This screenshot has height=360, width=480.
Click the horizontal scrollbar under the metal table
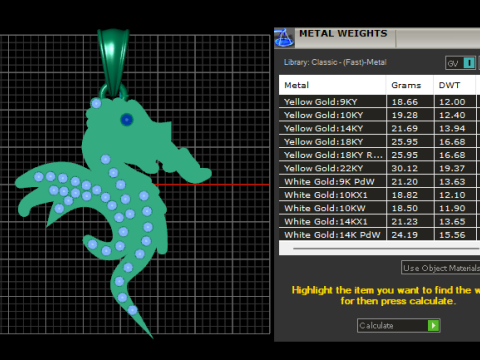click(386, 248)
